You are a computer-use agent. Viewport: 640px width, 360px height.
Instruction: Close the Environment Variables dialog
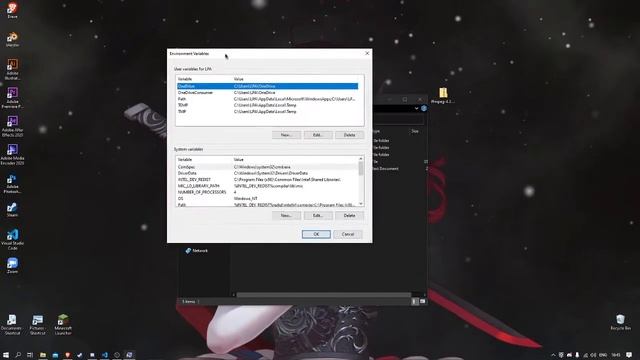[x=367, y=53]
